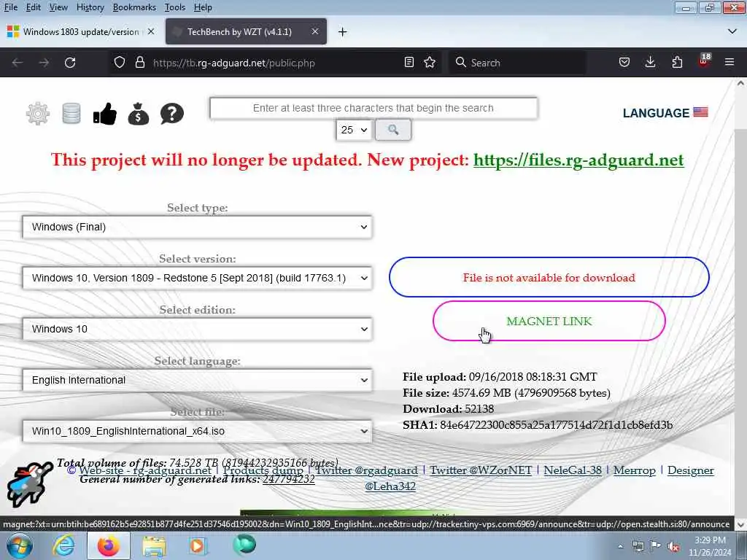Screen dimensions: 747x560
Task: Open the Edit menu
Action: 34,7
